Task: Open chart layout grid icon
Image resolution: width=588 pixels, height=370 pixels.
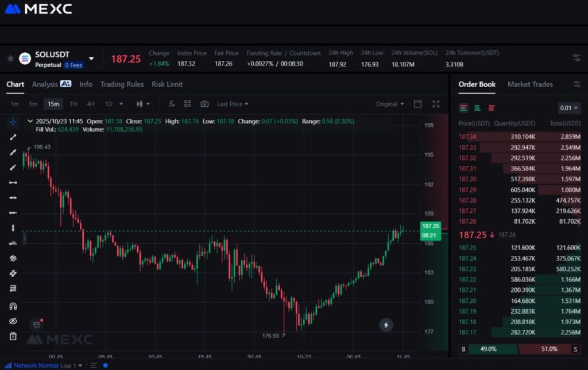Action: [188, 104]
